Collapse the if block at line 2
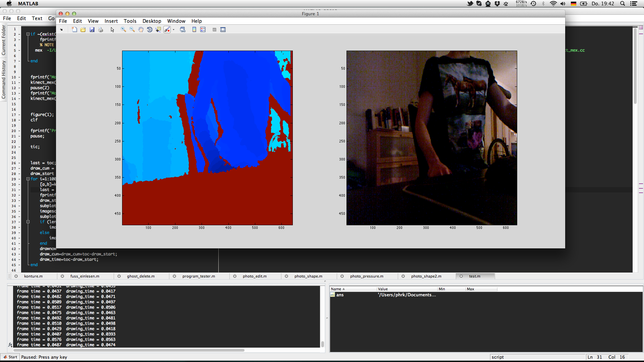This screenshot has height=362, width=644. pyautogui.click(x=28, y=34)
